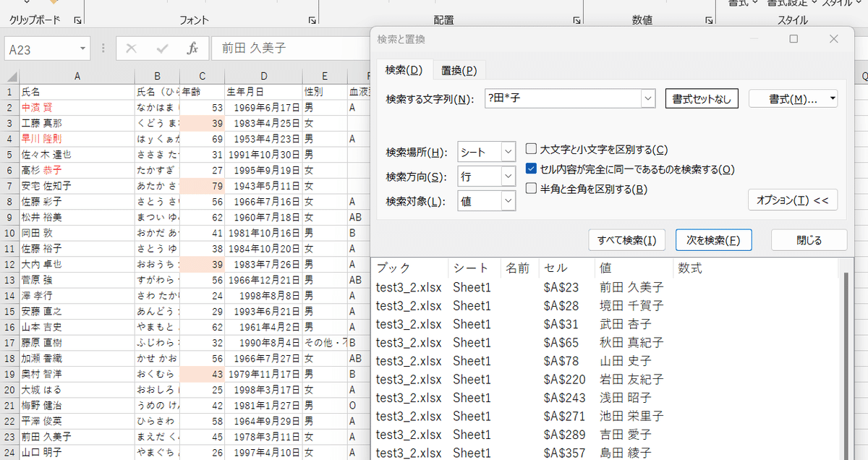
Task: Select result row $A$220 岩田 友紀子
Action: [x=605, y=379]
